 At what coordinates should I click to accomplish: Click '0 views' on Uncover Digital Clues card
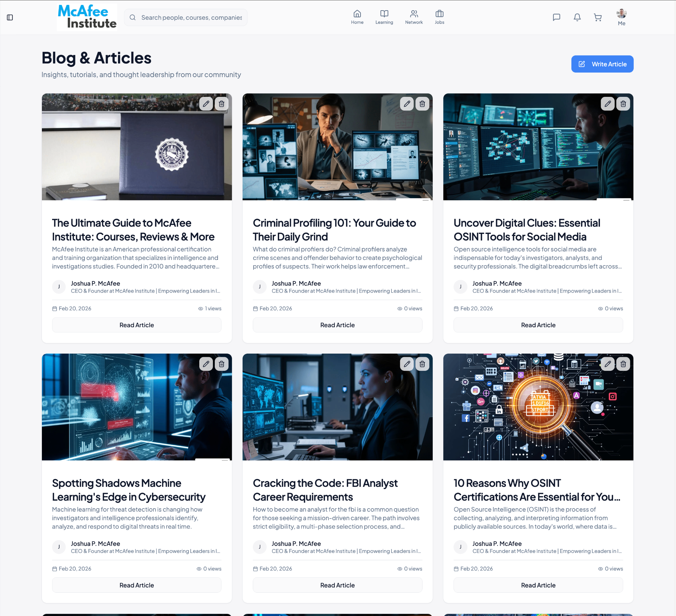point(611,309)
